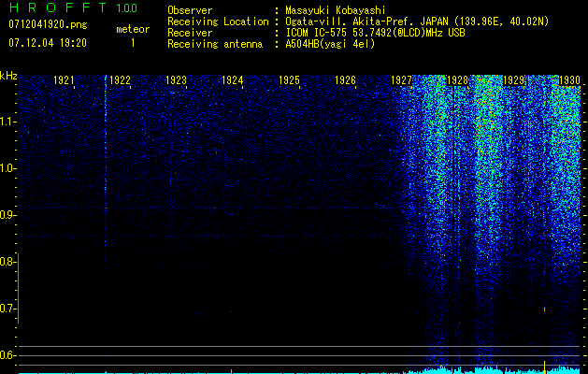This screenshot has width=588, height=374.
Task: Click the 0.7 frequency axis label
Action: click(7, 309)
